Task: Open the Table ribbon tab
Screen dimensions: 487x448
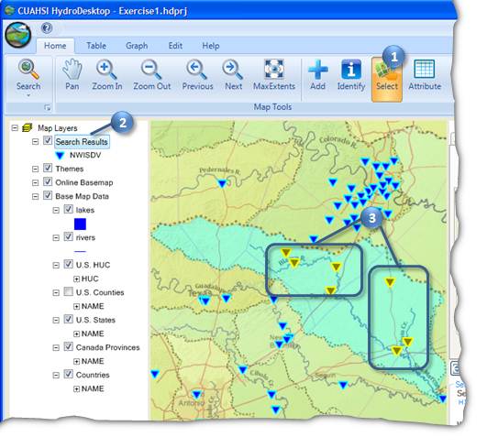Action: [x=96, y=46]
